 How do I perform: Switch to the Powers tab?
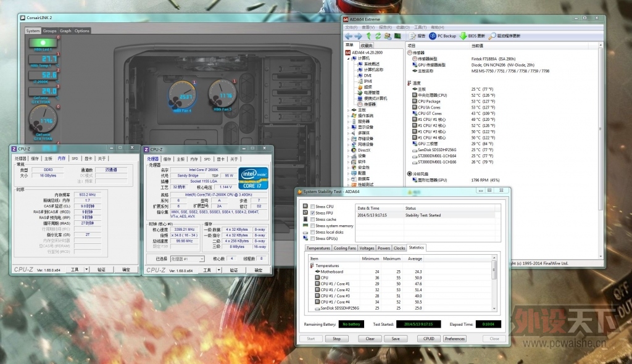click(x=384, y=248)
